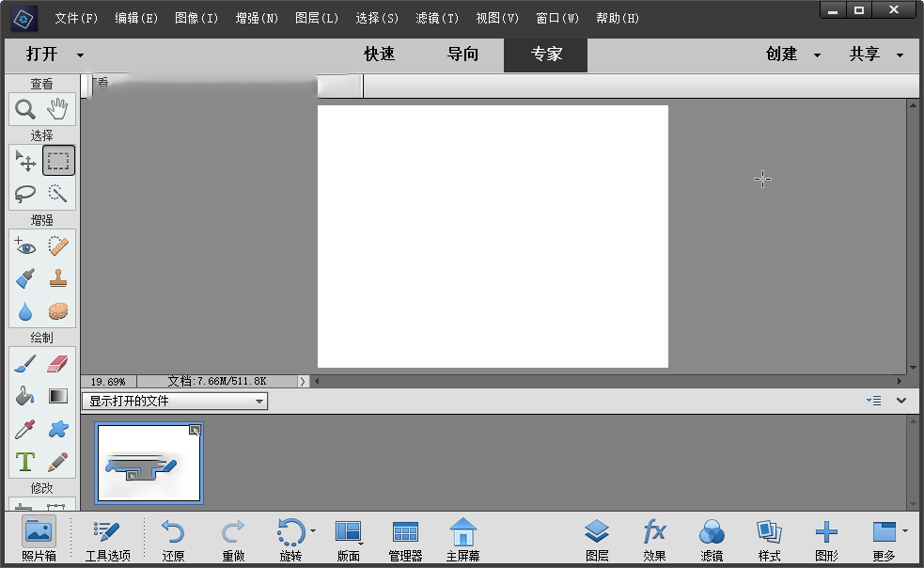Select the Clone Stamp tool
The width and height of the screenshot is (924, 568).
coord(57,277)
